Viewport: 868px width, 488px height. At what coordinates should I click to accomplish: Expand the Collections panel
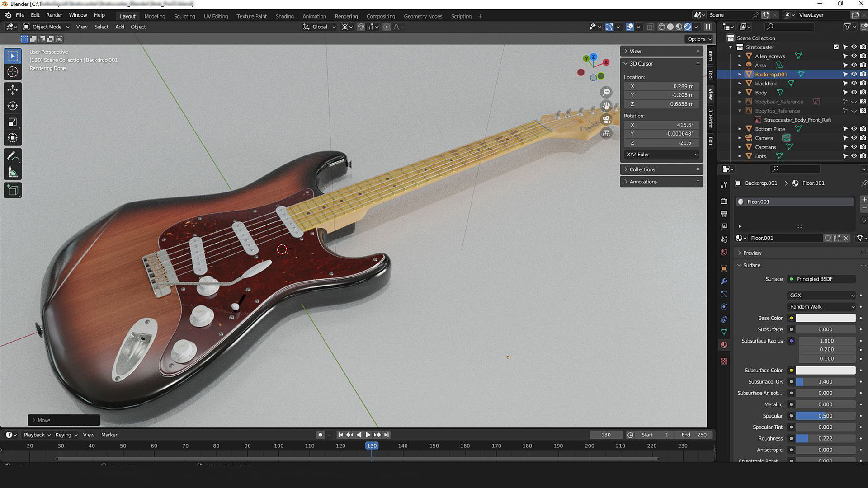[661, 169]
